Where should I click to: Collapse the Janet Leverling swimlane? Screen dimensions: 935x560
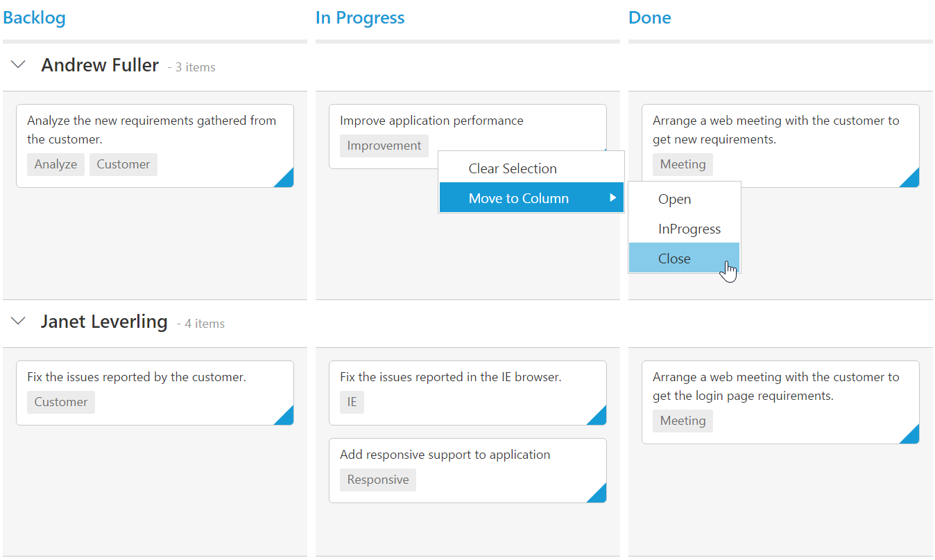(x=19, y=321)
